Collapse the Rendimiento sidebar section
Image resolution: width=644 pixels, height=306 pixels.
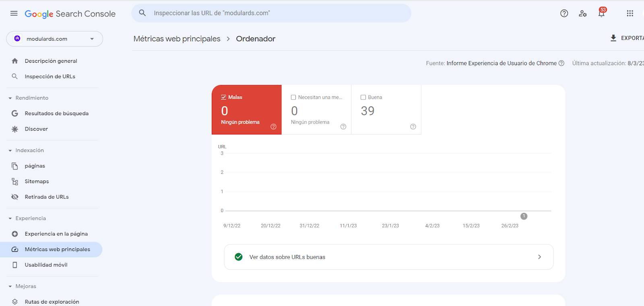pos(10,98)
